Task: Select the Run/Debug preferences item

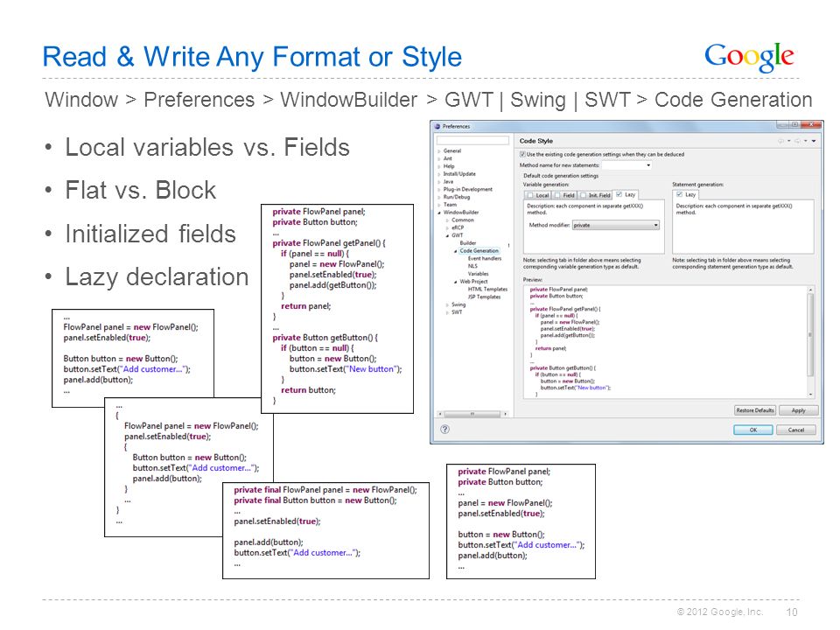Action: point(457,197)
